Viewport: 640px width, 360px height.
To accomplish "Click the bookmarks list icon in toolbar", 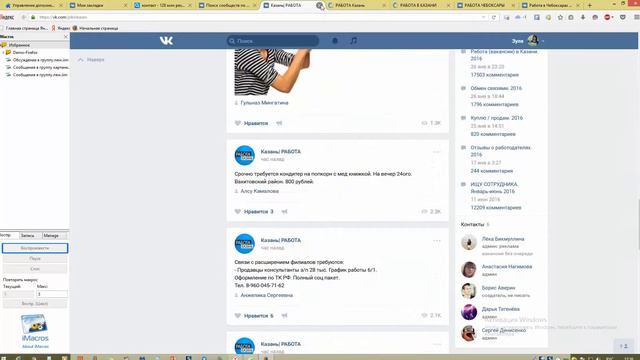I will 571,17.
